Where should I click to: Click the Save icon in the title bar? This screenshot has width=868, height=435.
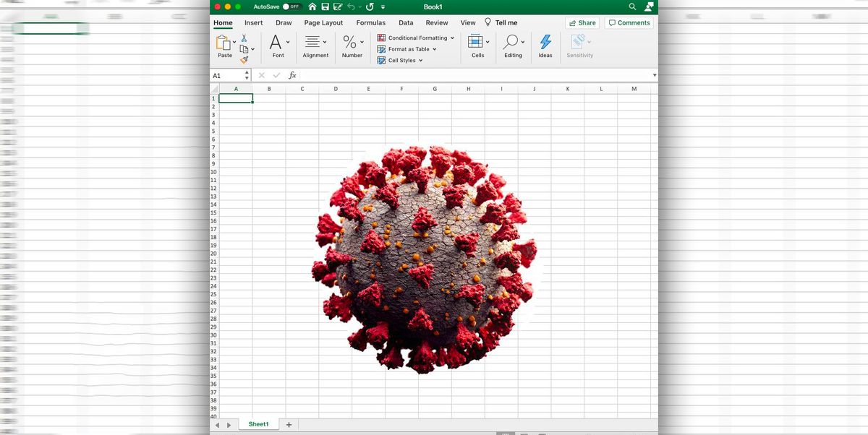coord(326,6)
